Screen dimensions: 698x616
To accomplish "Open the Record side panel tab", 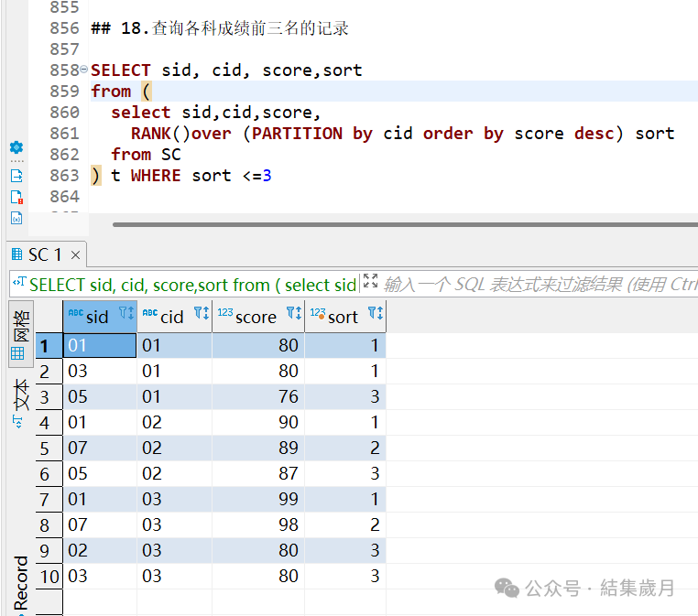I will (20, 585).
